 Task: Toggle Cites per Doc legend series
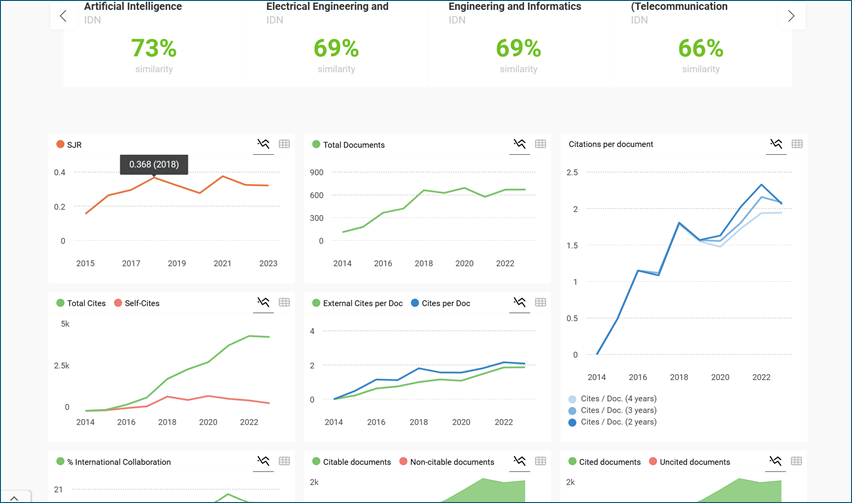tap(443, 303)
